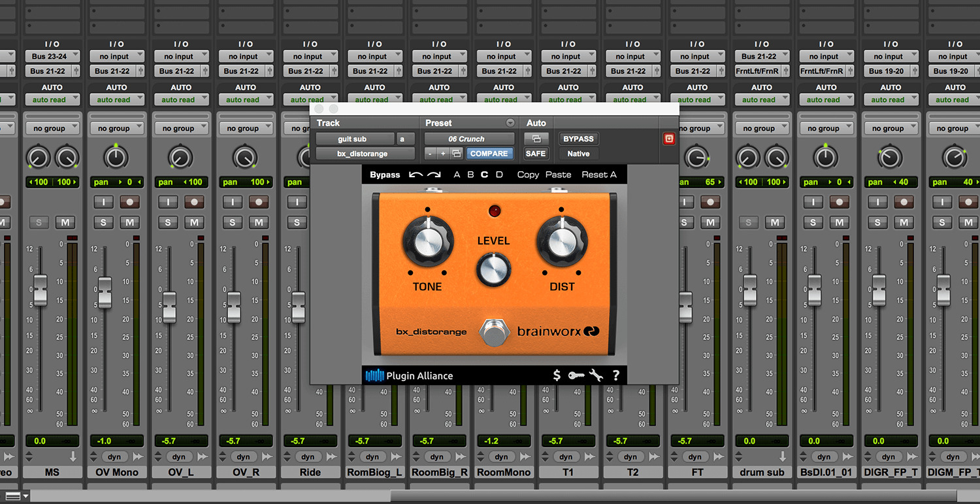Click the insert position 'a' selector

(405, 139)
